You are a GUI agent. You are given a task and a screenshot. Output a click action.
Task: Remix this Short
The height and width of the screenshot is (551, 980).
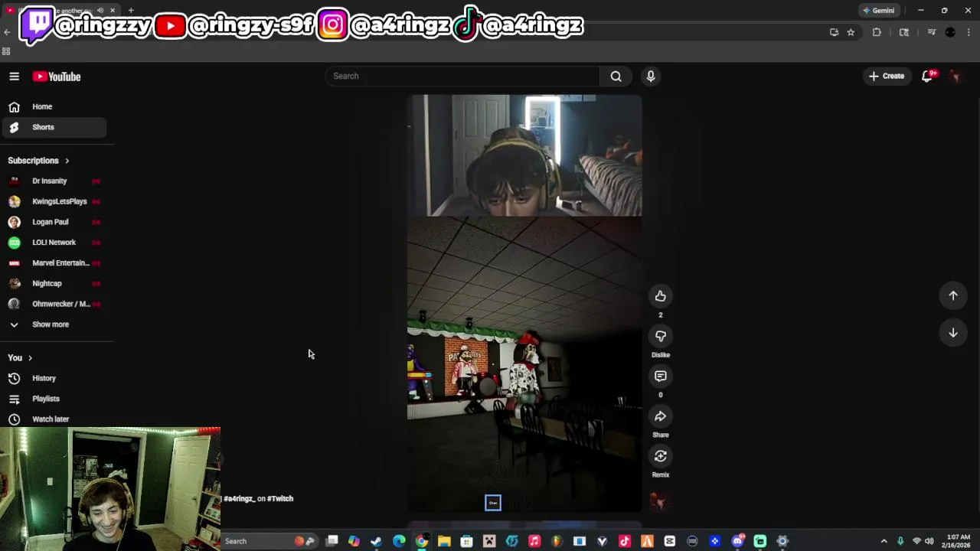[x=660, y=456]
